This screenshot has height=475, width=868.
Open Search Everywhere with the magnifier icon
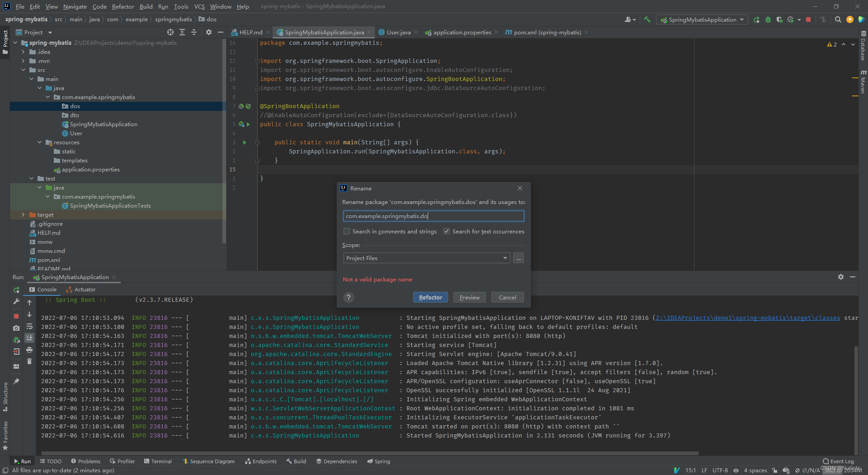click(838, 19)
